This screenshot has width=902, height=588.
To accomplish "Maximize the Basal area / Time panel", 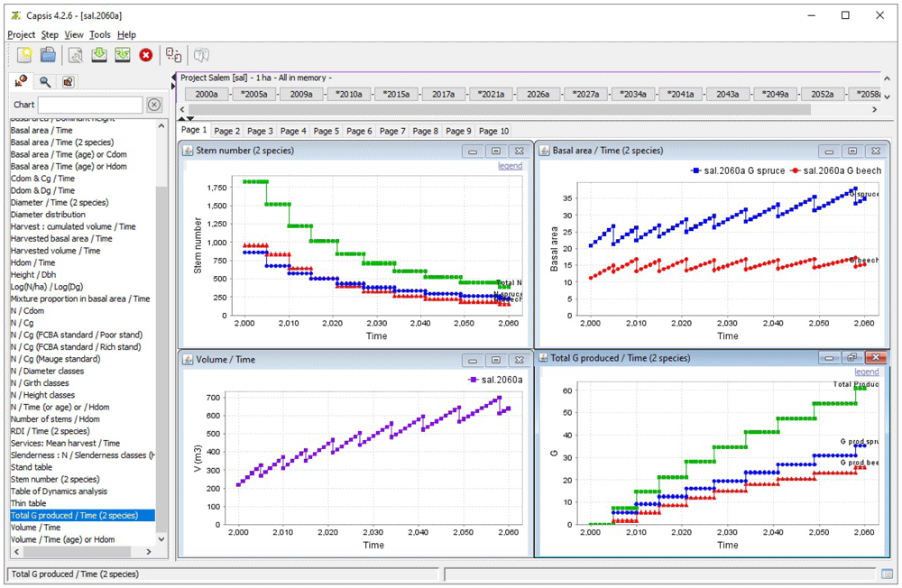I will (x=852, y=152).
